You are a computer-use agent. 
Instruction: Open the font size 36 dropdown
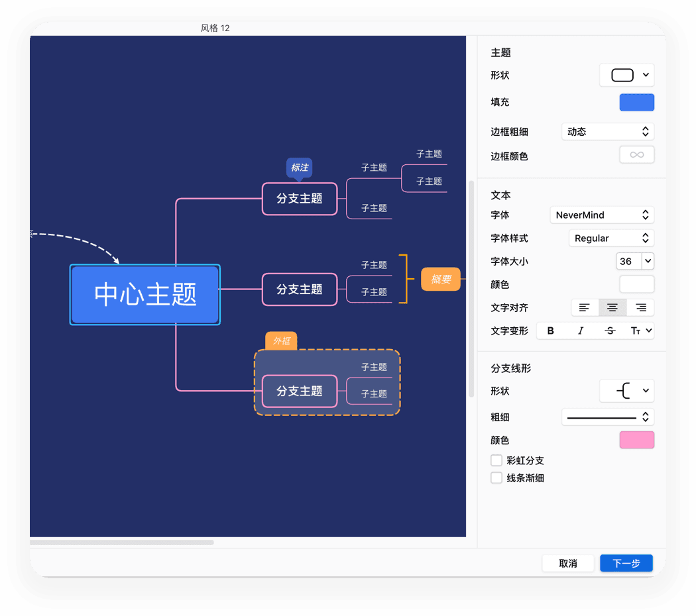634,261
